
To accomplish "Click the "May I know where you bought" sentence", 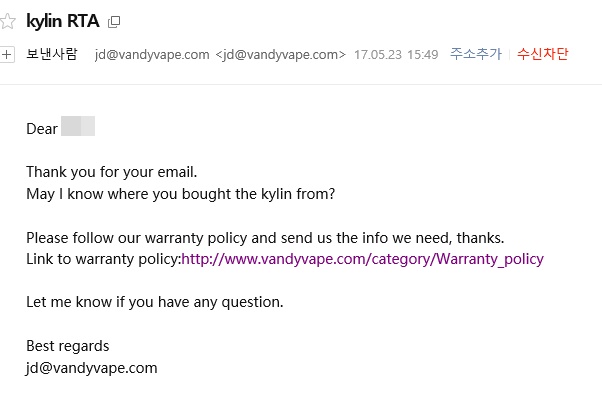I will [180, 194].
